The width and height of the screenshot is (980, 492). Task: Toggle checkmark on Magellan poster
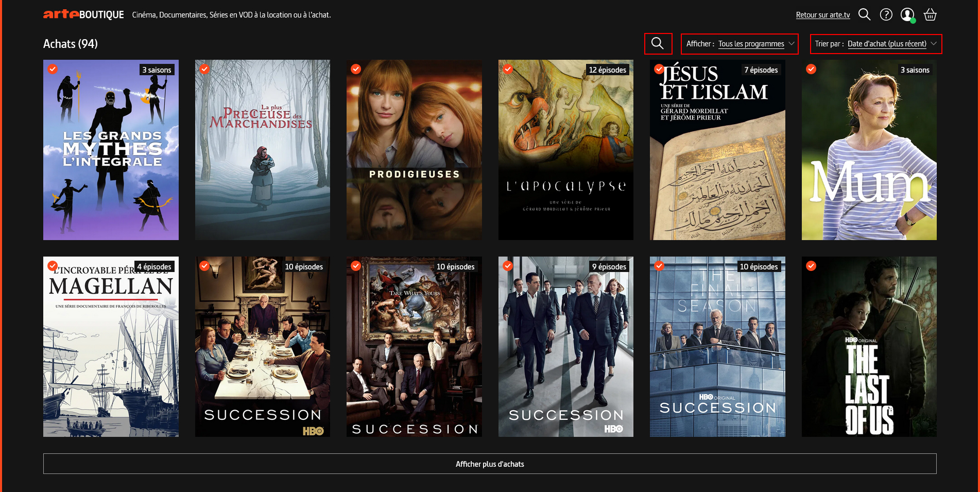click(x=53, y=266)
